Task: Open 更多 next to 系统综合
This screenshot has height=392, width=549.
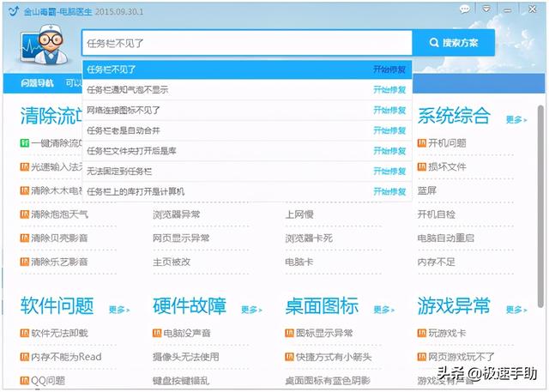Action: (516, 120)
